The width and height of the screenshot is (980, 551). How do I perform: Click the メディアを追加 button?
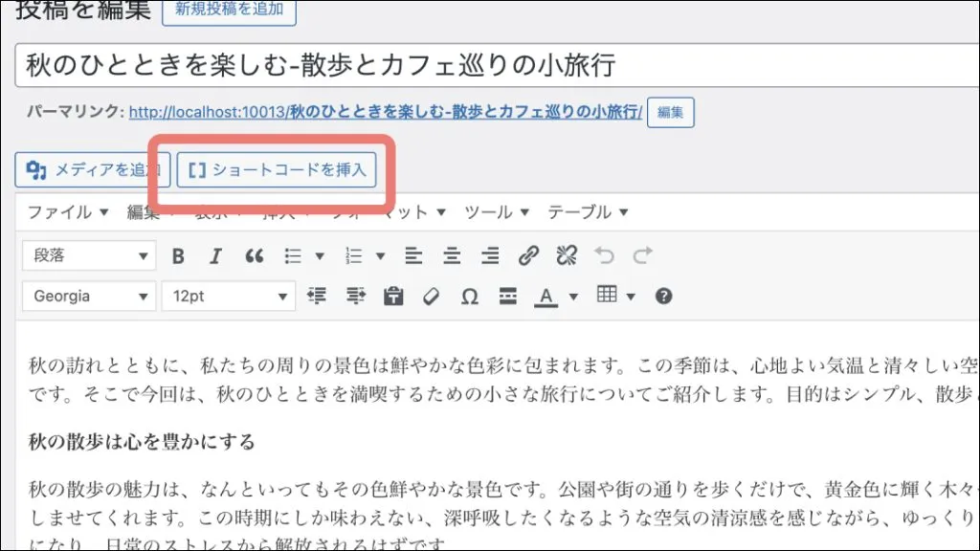pyautogui.click(x=93, y=170)
